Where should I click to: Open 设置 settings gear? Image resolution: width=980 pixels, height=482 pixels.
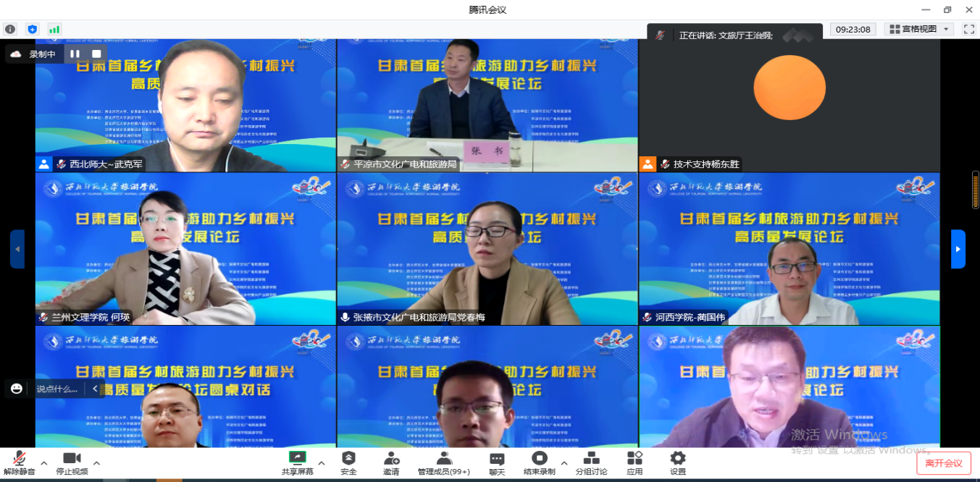(677, 462)
